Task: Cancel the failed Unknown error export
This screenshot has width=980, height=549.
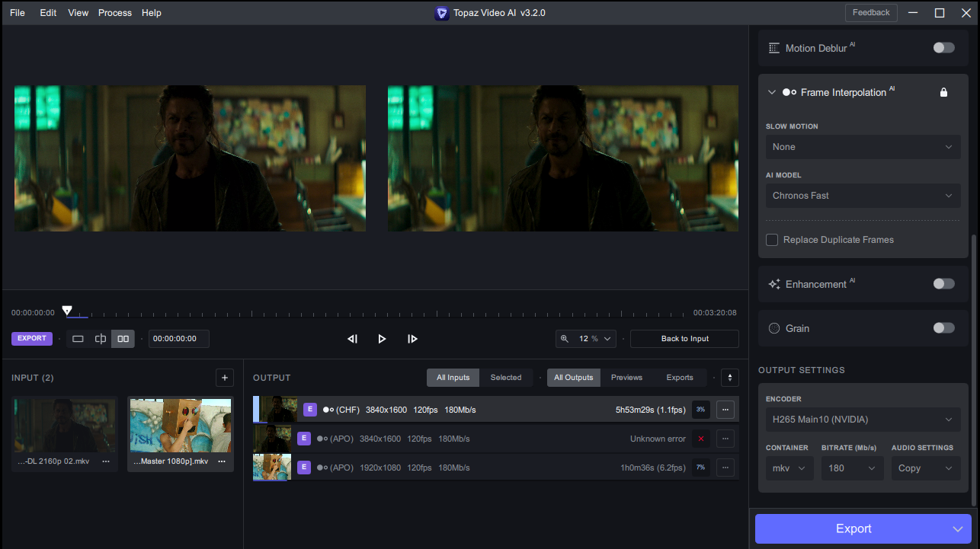Action: point(700,439)
